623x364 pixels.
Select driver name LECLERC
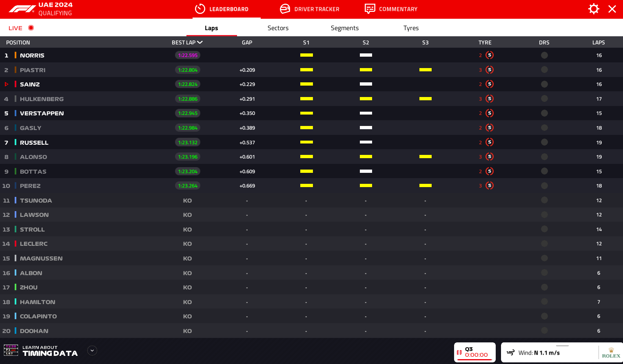pos(34,244)
